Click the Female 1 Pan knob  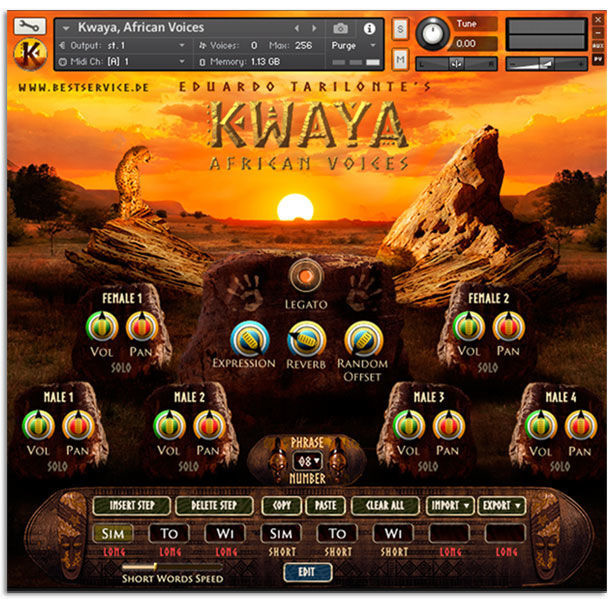[x=142, y=327]
